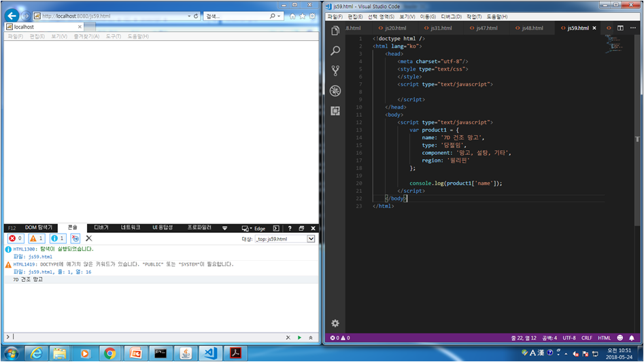Switch to 프로파일러 tab
Screen dimensions: 644x362
tap(199, 228)
